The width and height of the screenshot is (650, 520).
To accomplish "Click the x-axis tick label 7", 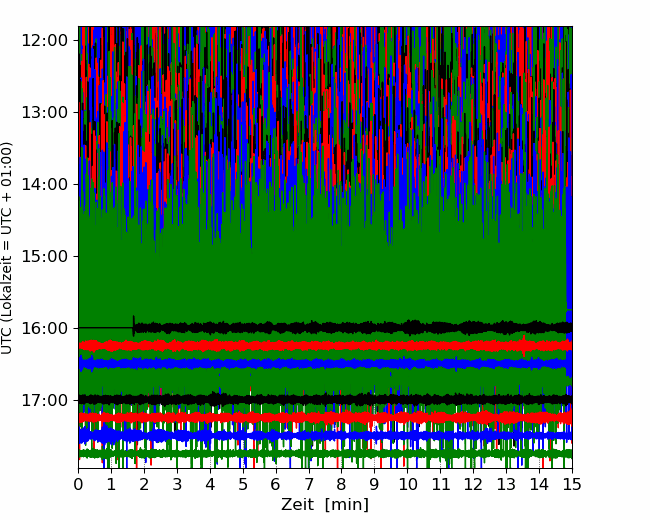I will pyautogui.click(x=309, y=484).
